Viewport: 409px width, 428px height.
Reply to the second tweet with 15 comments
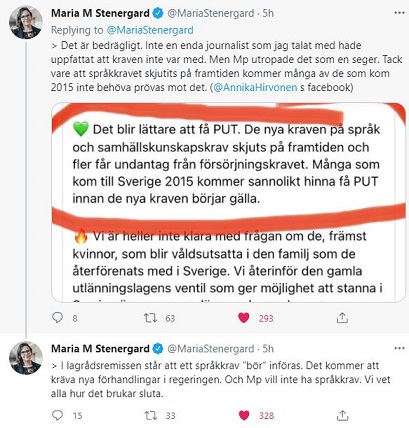coord(58,415)
